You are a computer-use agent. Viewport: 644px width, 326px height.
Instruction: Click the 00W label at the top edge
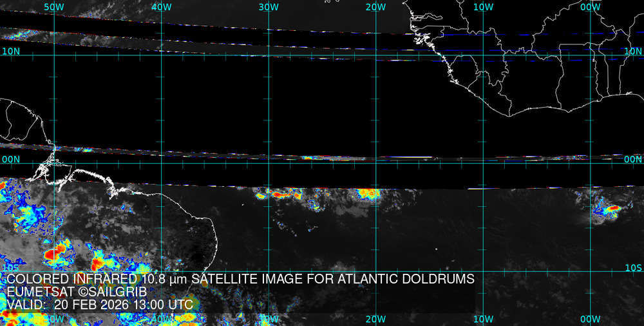(590, 6)
